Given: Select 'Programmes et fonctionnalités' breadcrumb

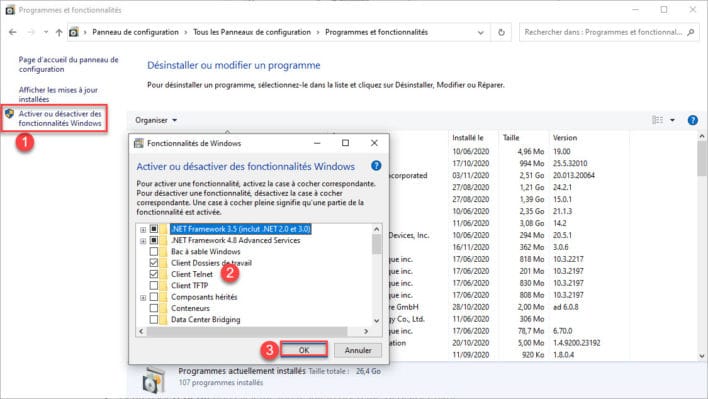Looking at the screenshot, I should (x=376, y=32).
